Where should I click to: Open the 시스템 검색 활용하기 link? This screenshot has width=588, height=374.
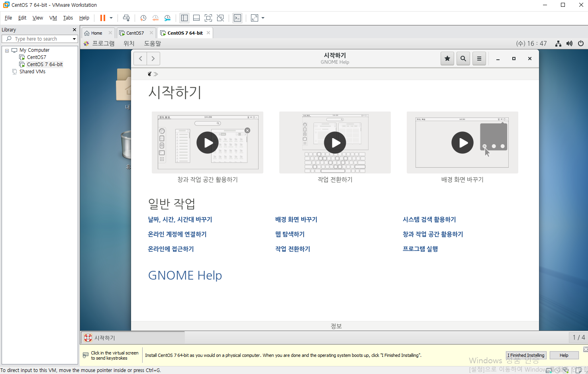(x=429, y=219)
